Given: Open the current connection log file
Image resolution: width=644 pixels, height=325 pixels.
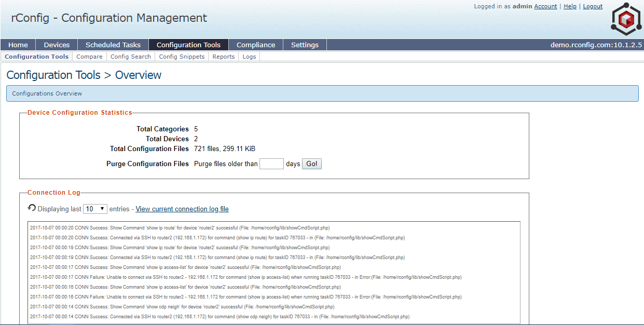Looking at the screenshot, I should pyautogui.click(x=182, y=209).
